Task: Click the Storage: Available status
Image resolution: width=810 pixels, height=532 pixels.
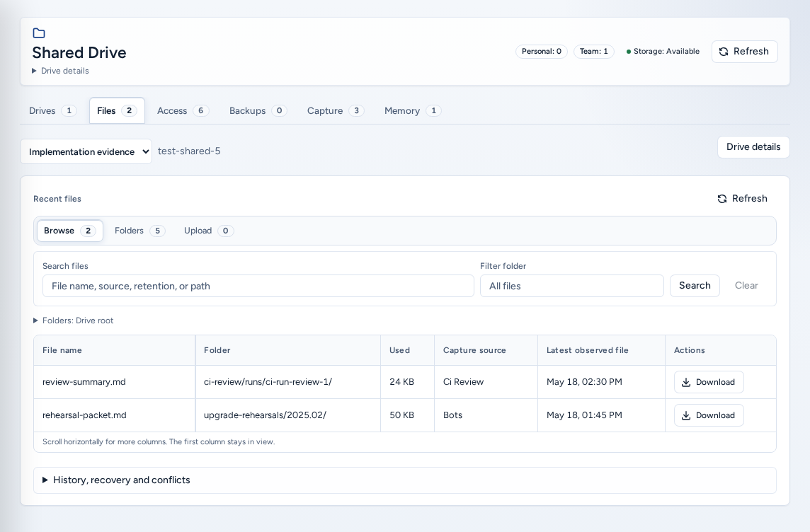Action: [663, 52]
